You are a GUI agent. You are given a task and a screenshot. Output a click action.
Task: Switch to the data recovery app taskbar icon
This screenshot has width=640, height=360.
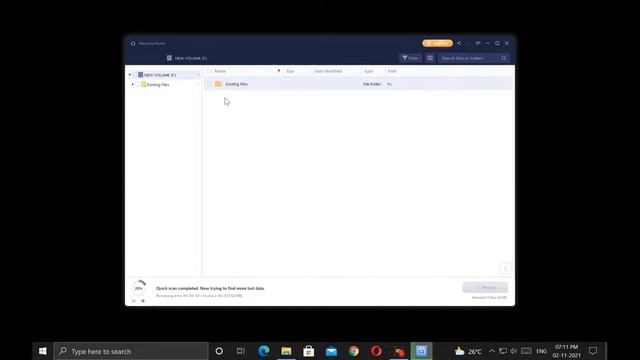tap(421, 351)
